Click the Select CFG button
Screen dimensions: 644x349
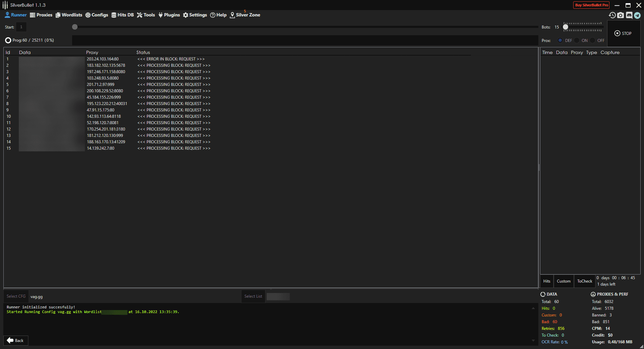[x=16, y=296]
